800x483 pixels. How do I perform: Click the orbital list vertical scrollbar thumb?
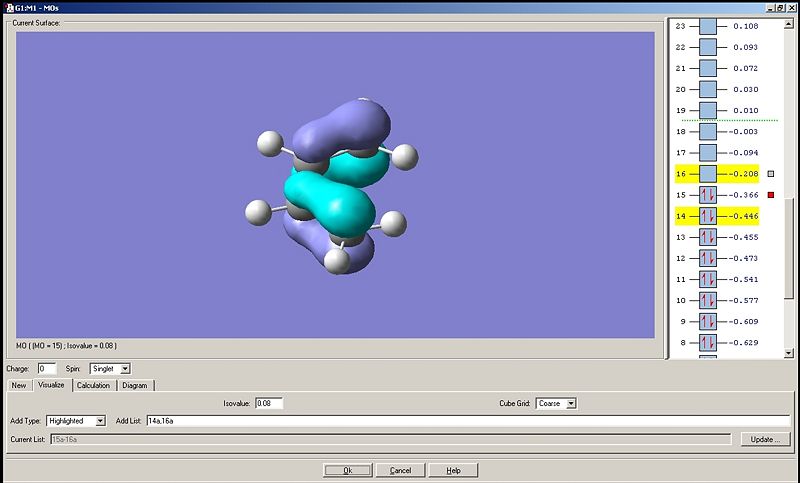[789, 248]
